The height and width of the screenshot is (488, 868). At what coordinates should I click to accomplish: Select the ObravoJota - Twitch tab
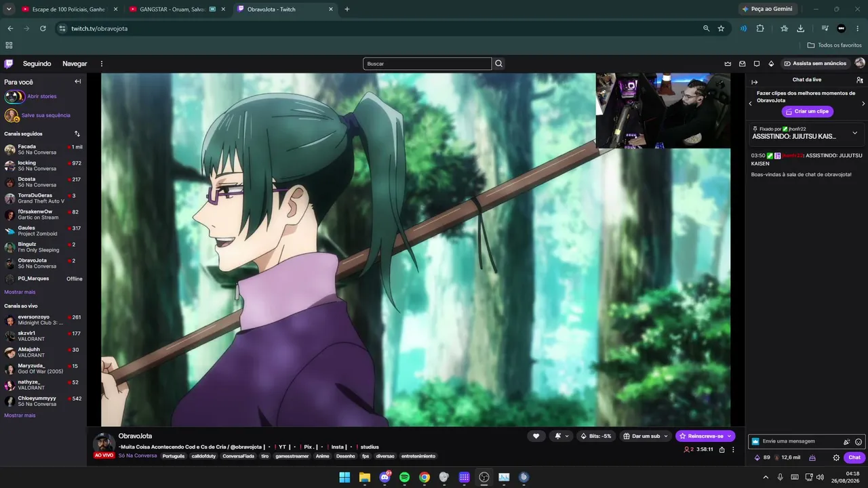[x=285, y=9]
